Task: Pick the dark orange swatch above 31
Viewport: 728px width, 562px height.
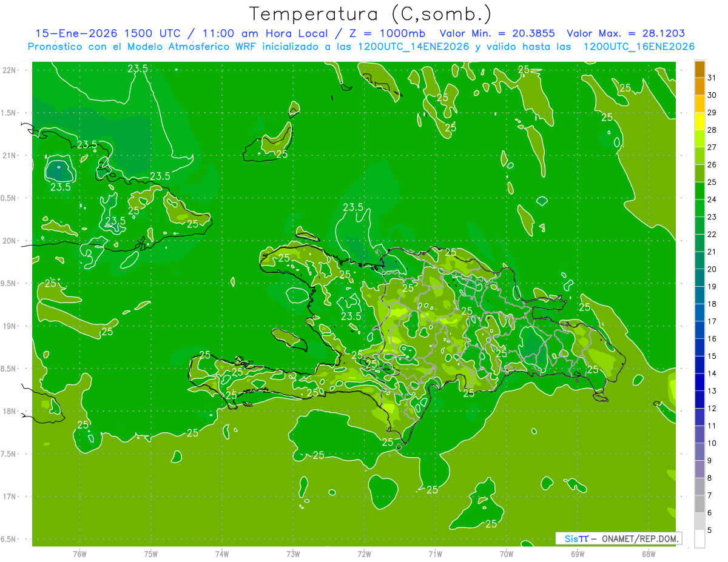Action: [699, 69]
